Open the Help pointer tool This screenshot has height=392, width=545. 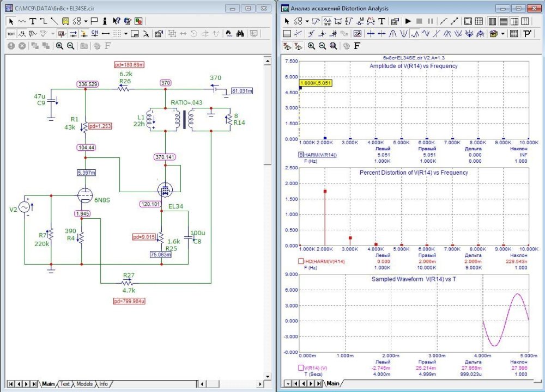(116, 21)
